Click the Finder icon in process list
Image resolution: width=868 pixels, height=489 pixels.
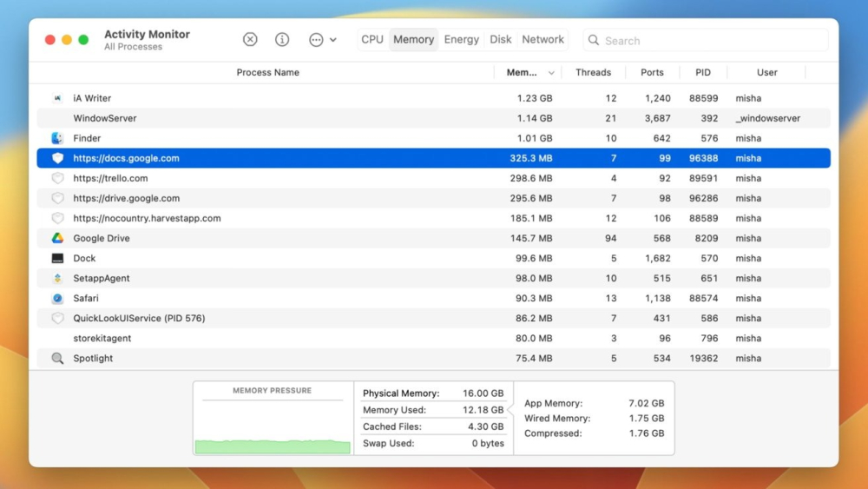(57, 138)
